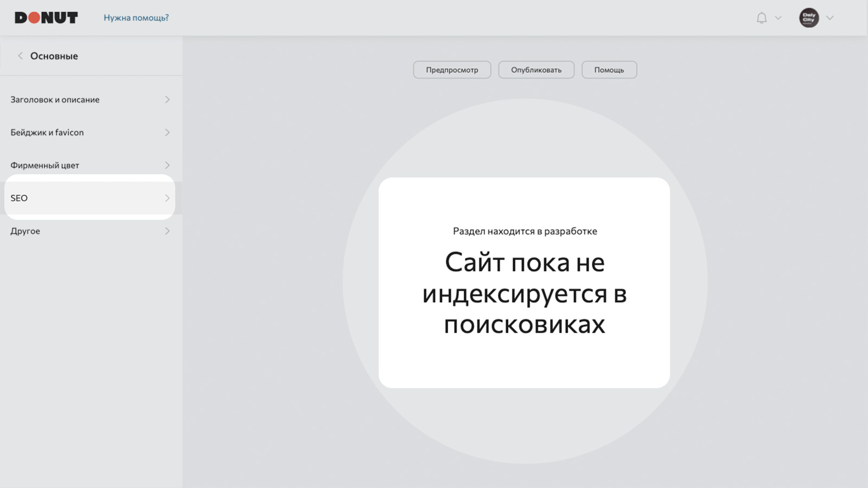Click the Опубликовать button
This screenshot has height=488, width=868.
(x=536, y=69)
